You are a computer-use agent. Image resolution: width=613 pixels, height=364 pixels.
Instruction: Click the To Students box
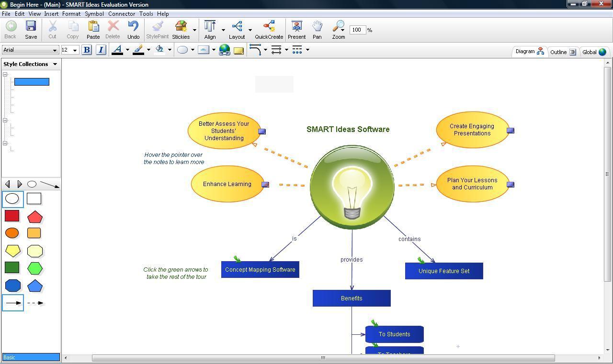click(395, 334)
